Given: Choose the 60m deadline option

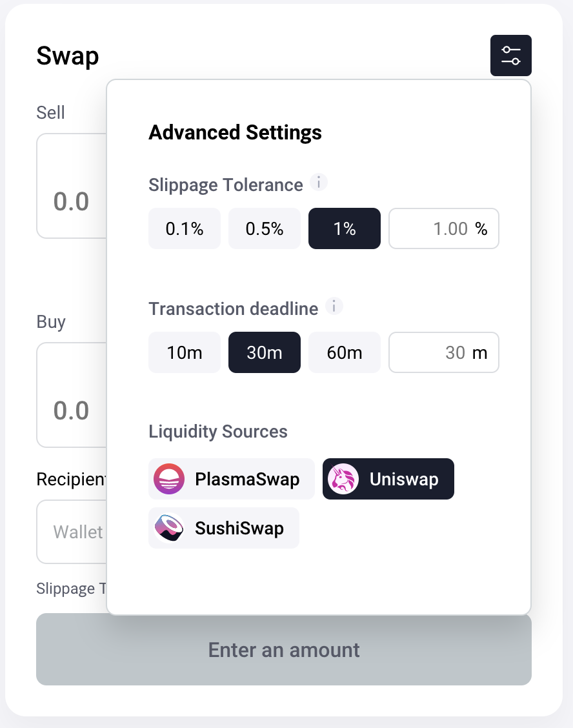Looking at the screenshot, I should point(345,352).
